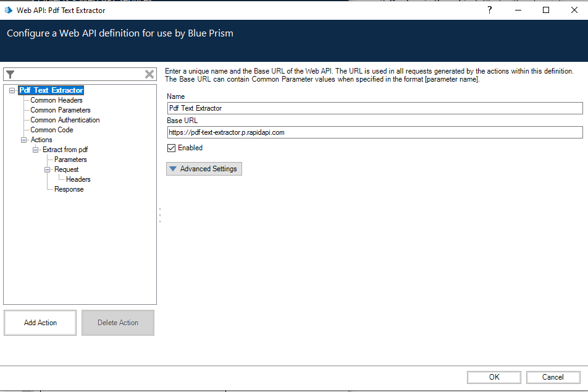Image resolution: width=588 pixels, height=392 pixels.
Task: Collapse the Request tree node
Action: [x=48, y=169]
